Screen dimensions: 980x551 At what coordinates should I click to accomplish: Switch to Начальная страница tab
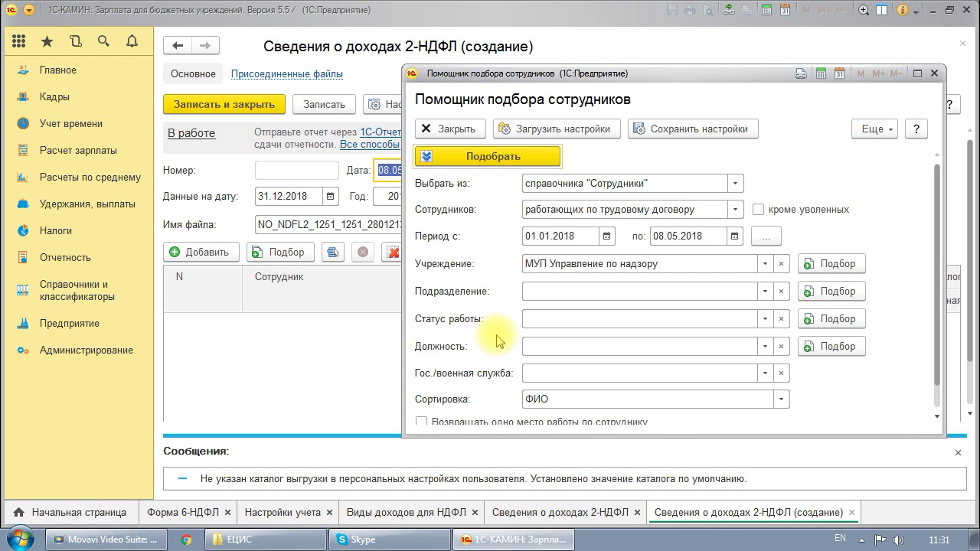tap(72, 513)
